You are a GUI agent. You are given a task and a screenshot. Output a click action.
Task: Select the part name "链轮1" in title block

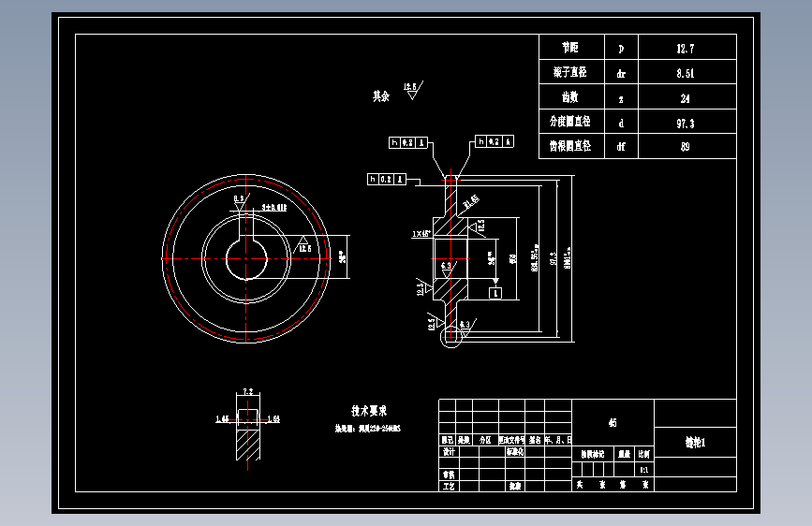696,442
